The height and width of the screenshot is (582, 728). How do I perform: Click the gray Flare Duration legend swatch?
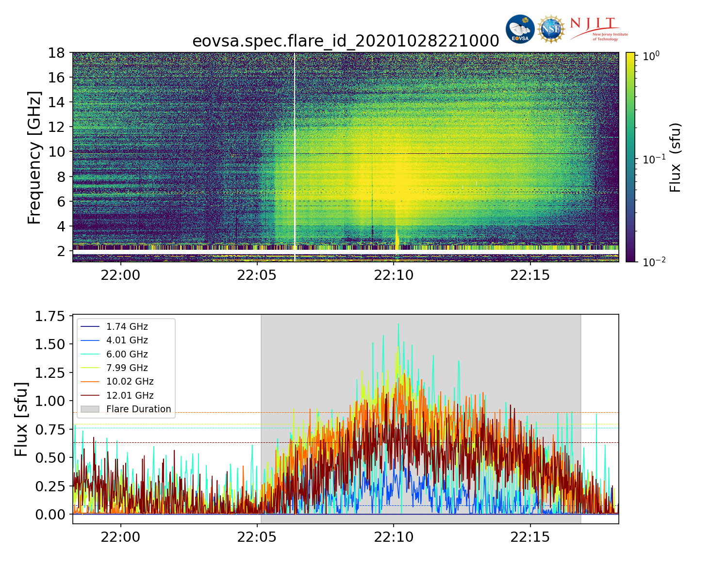point(90,409)
